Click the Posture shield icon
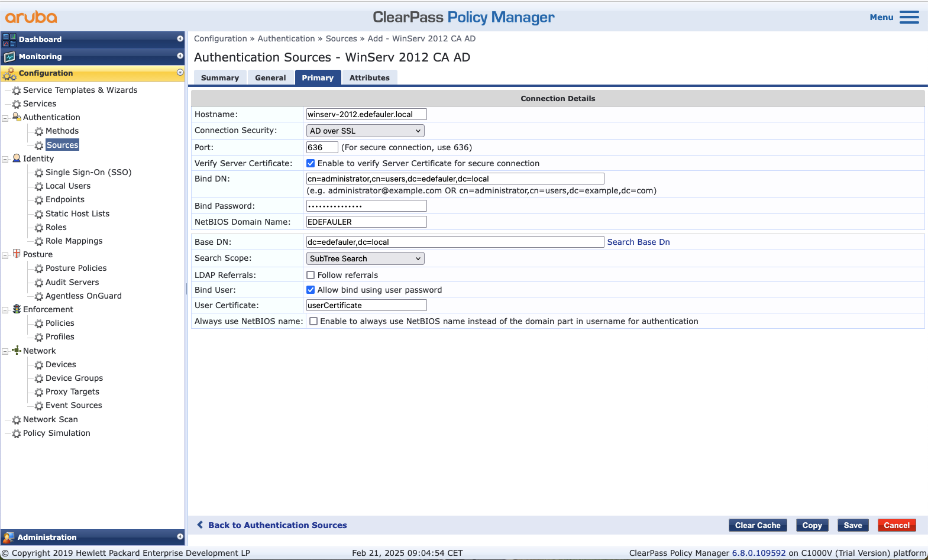The width and height of the screenshot is (928, 560). pyautogui.click(x=17, y=254)
